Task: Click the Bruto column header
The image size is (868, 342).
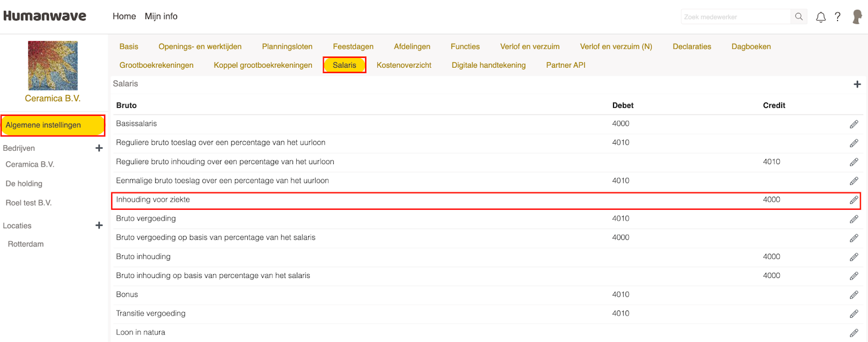Action: [x=126, y=105]
